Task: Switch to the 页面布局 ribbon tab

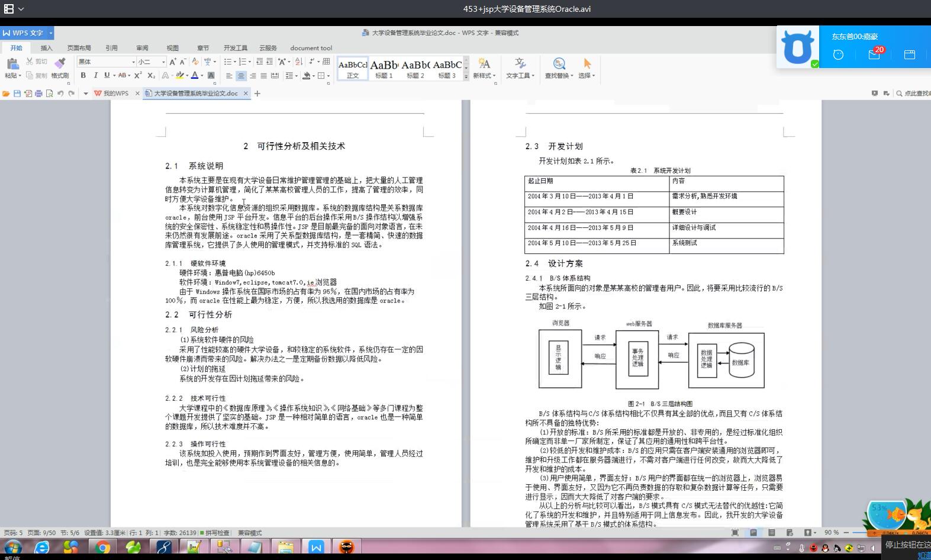Action: coord(79,48)
